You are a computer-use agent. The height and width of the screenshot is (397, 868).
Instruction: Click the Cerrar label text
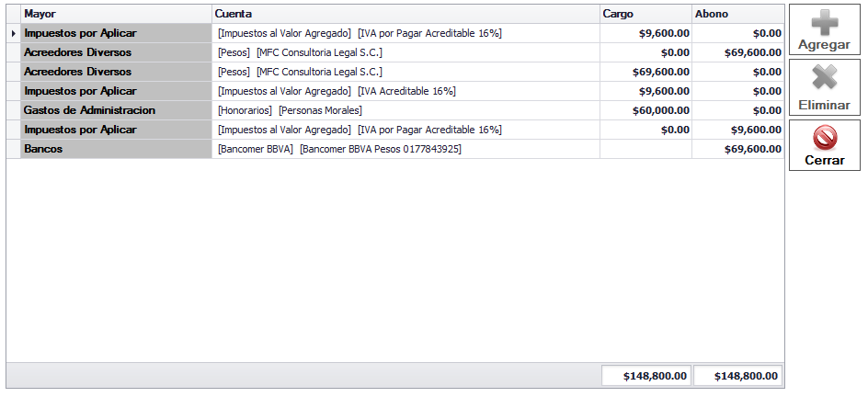pos(824,160)
